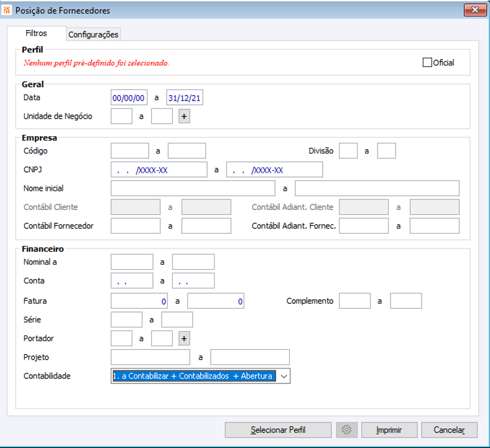Click the plus button beside Portador
The height and width of the screenshot is (448, 490).
[184, 339]
